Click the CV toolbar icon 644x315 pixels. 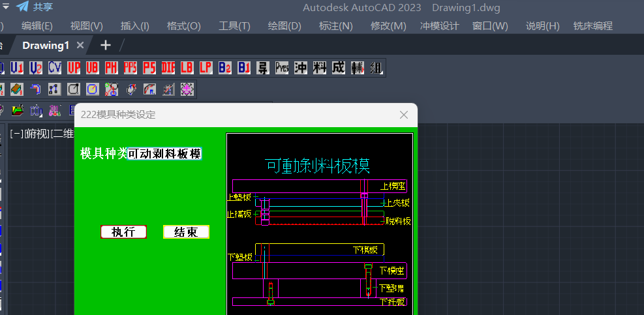click(55, 67)
